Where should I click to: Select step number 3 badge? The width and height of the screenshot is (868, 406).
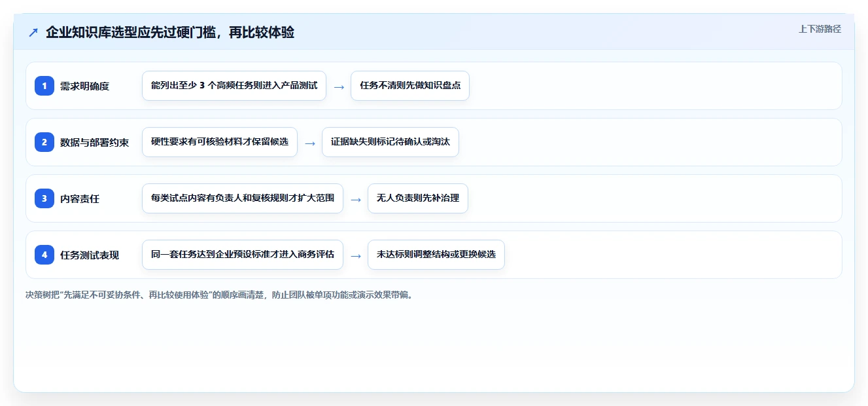coord(44,198)
